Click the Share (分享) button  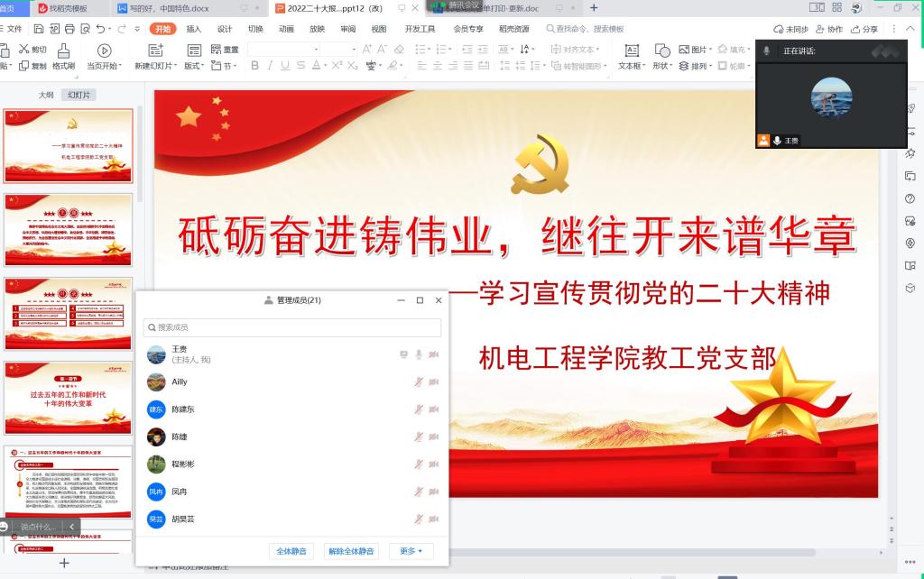point(864,29)
